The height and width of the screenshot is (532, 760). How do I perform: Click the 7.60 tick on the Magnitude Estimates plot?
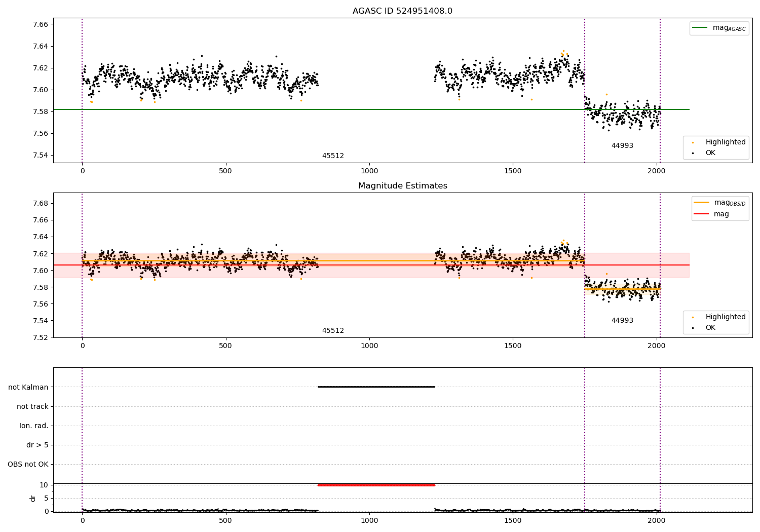tap(41, 271)
